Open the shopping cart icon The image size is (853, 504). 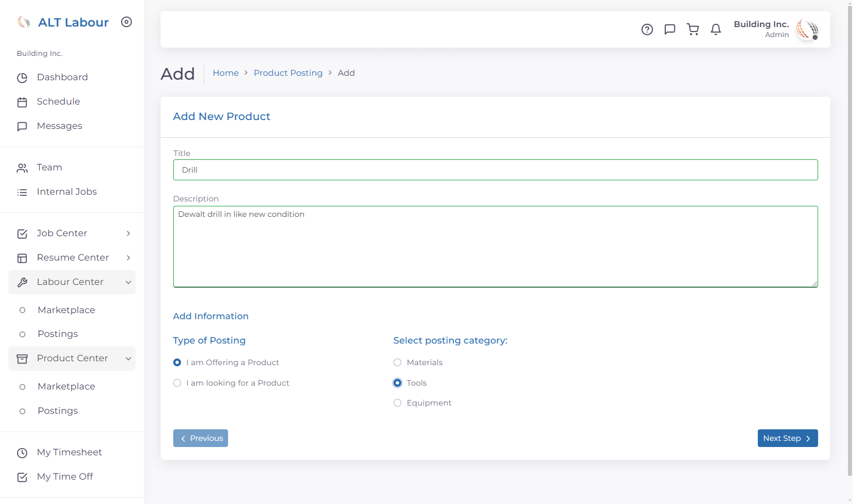point(692,29)
